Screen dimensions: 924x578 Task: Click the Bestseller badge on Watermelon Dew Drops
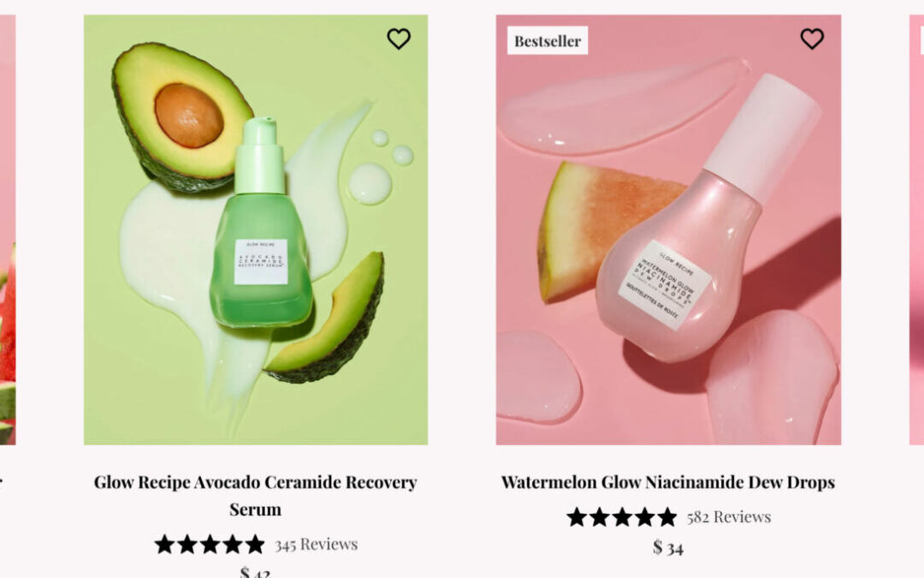pyautogui.click(x=548, y=40)
